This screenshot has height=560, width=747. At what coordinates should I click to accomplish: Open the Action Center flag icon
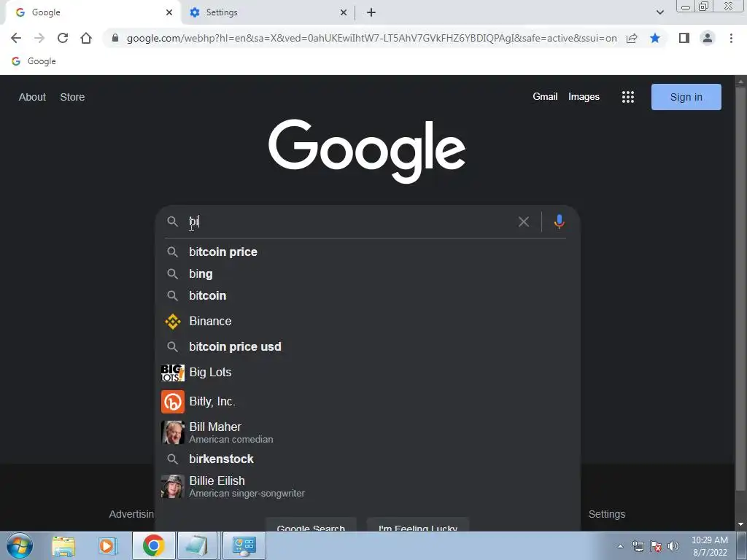[x=656, y=546]
